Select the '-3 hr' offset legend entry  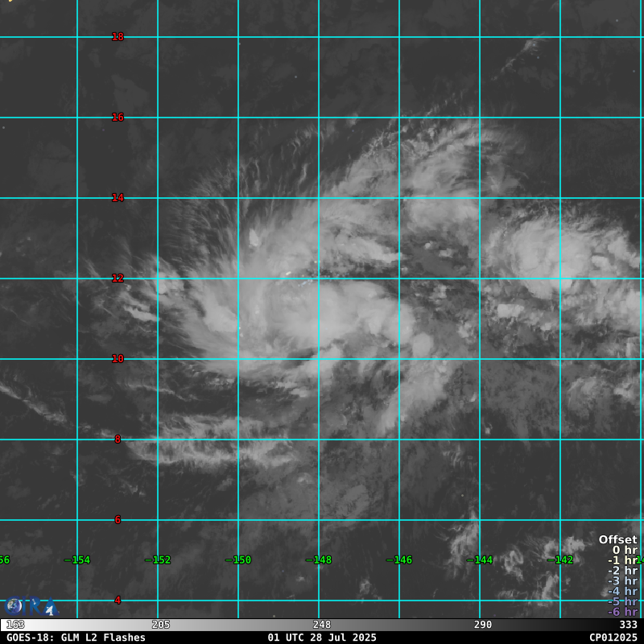click(x=622, y=581)
